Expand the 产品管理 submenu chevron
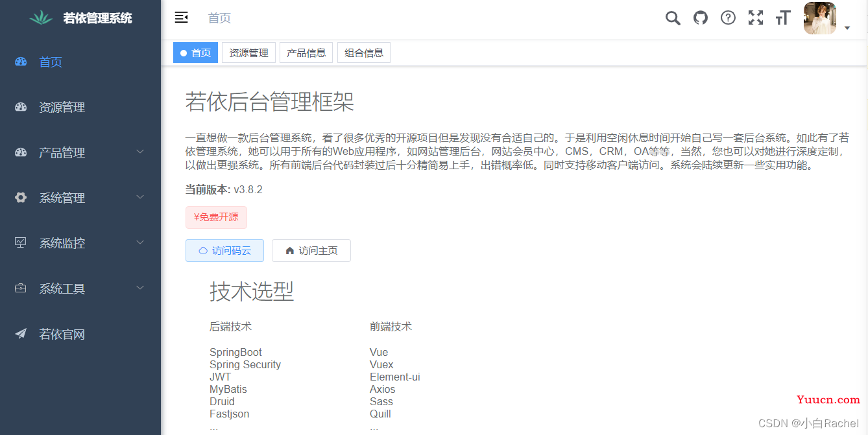Viewport: 868px width, 435px height. pyautogui.click(x=141, y=152)
